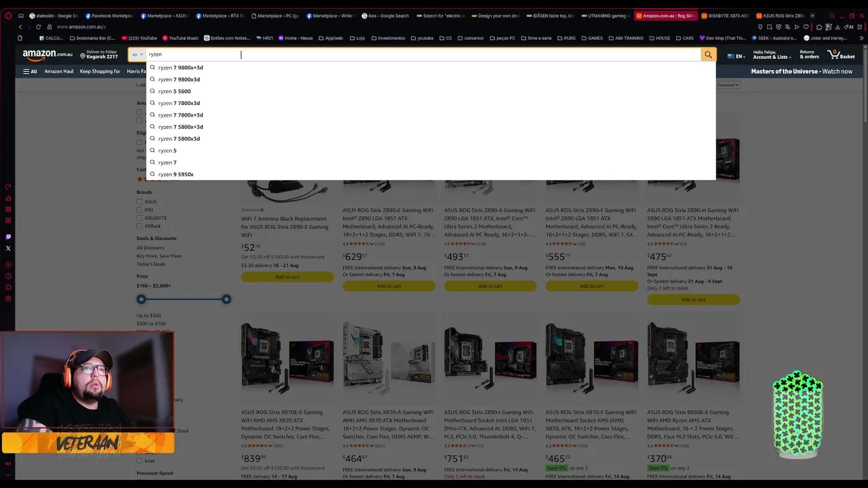Viewport: 868px width, 488px height.
Task: Click the tab search magnifier icon
Action: coord(832,16)
